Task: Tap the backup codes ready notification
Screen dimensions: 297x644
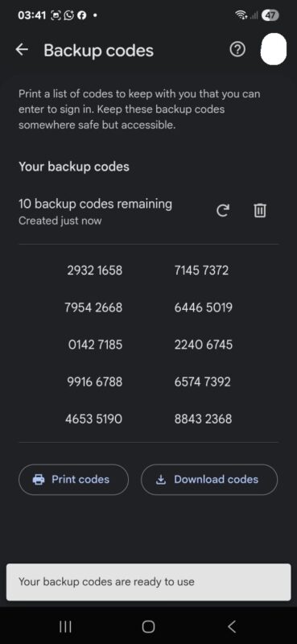Action: click(x=148, y=582)
